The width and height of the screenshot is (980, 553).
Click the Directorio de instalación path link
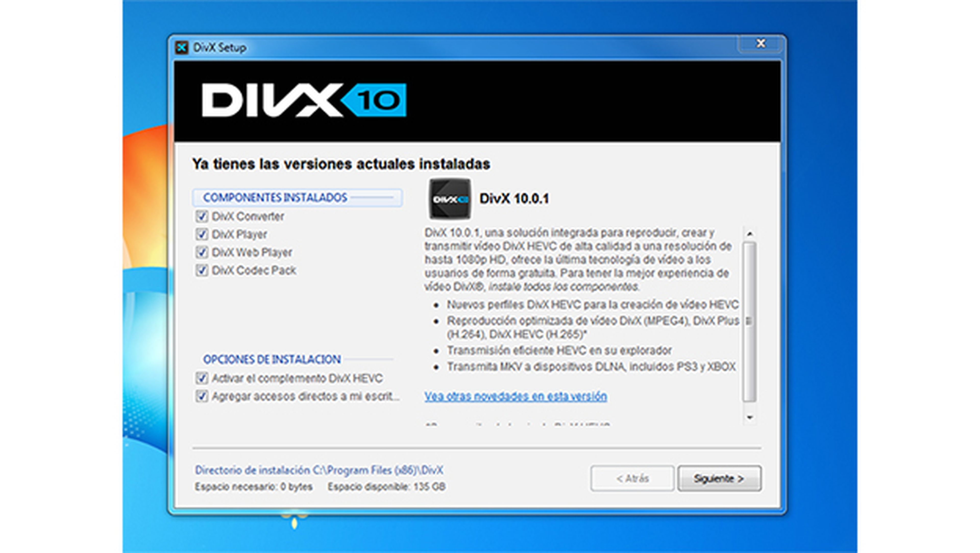pyautogui.click(x=319, y=471)
